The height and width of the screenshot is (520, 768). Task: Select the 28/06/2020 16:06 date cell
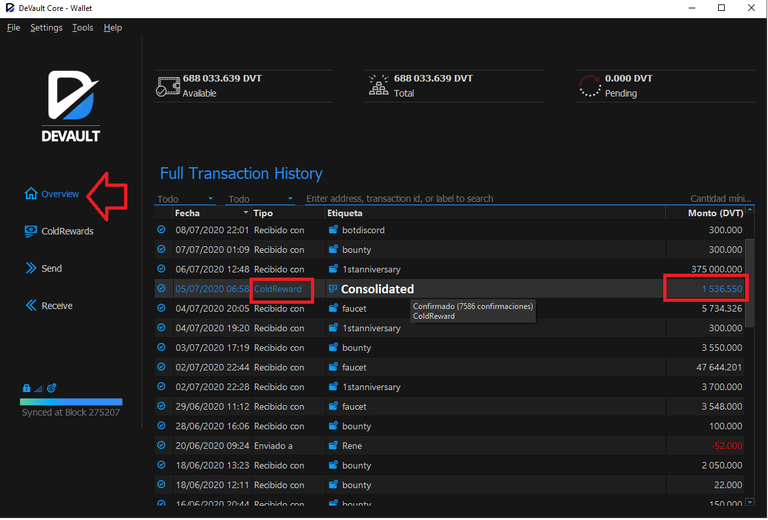212,426
